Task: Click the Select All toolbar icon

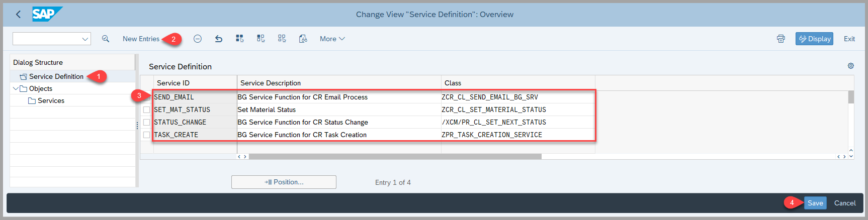Action: click(x=240, y=39)
